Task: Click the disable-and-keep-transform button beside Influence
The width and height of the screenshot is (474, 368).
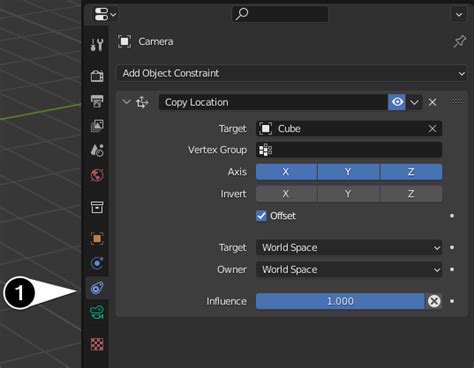Action: pos(434,301)
